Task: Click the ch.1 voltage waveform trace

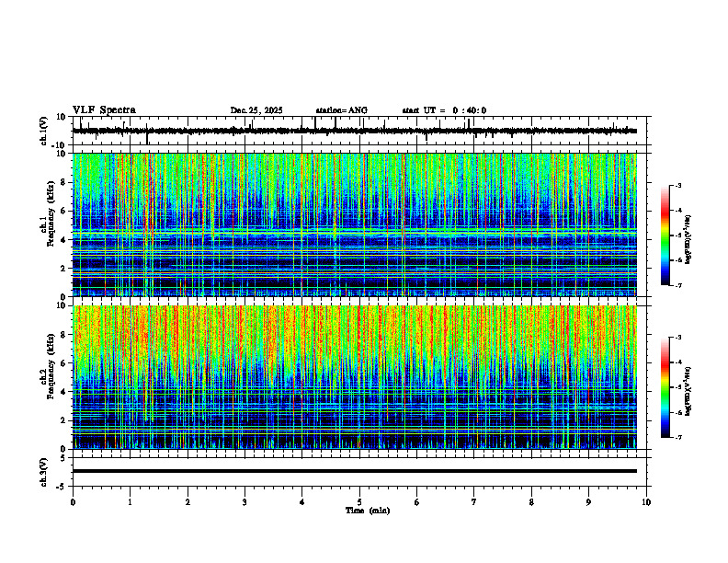Action: tap(355, 131)
